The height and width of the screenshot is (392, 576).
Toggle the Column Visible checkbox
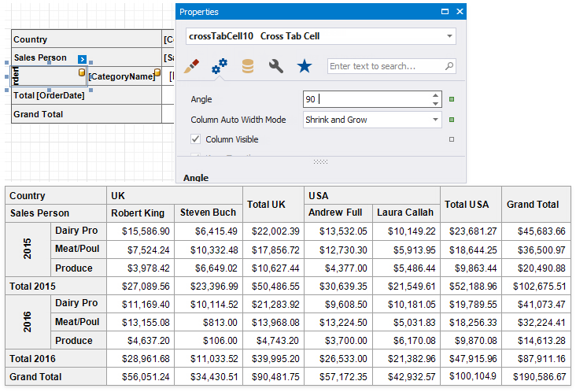tap(196, 139)
